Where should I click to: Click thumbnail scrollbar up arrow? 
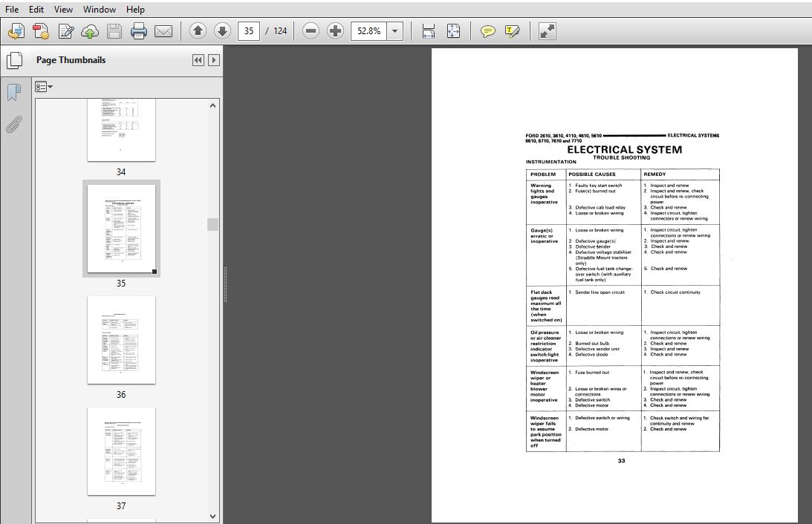click(212, 105)
